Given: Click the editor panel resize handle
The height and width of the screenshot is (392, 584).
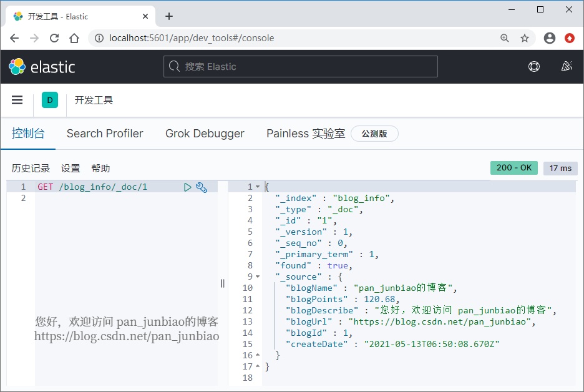Looking at the screenshot, I should [223, 283].
